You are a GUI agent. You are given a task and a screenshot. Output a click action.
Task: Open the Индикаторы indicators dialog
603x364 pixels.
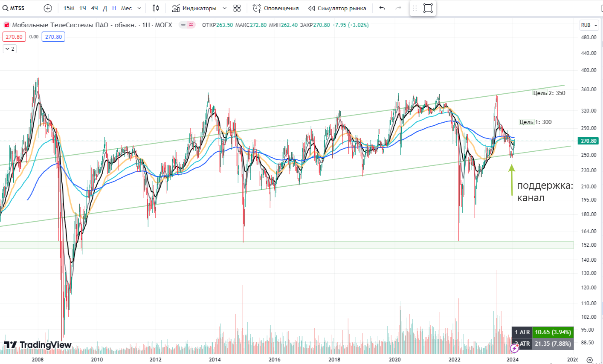point(194,8)
